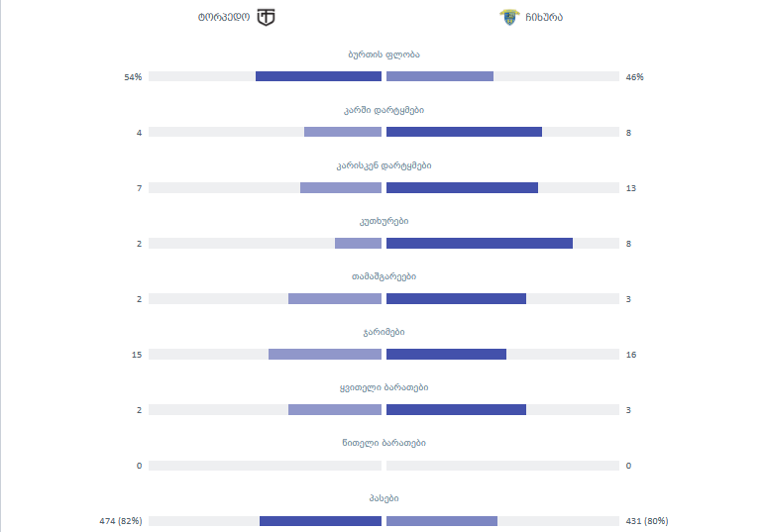Select the თამაშგარეები stat label
767x532 pixels.
click(383, 276)
